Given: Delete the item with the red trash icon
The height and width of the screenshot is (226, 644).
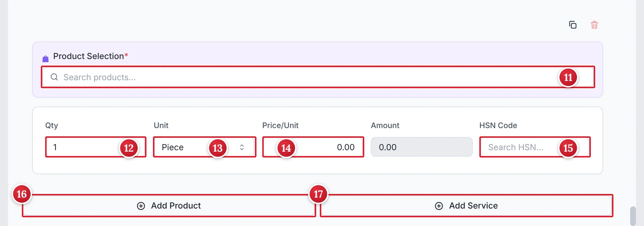Looking at the screenshot, I should pyautogui.click(x=594, y=25).
